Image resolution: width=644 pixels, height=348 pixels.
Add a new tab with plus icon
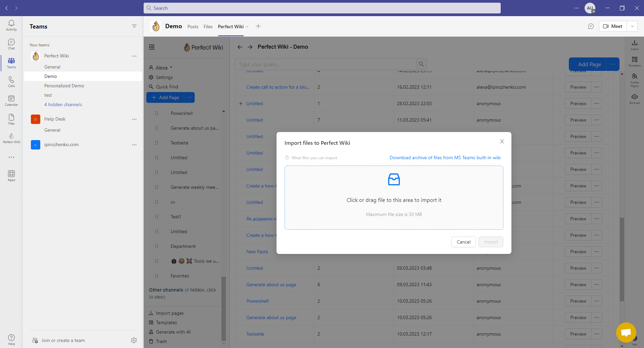coord(258,26)
